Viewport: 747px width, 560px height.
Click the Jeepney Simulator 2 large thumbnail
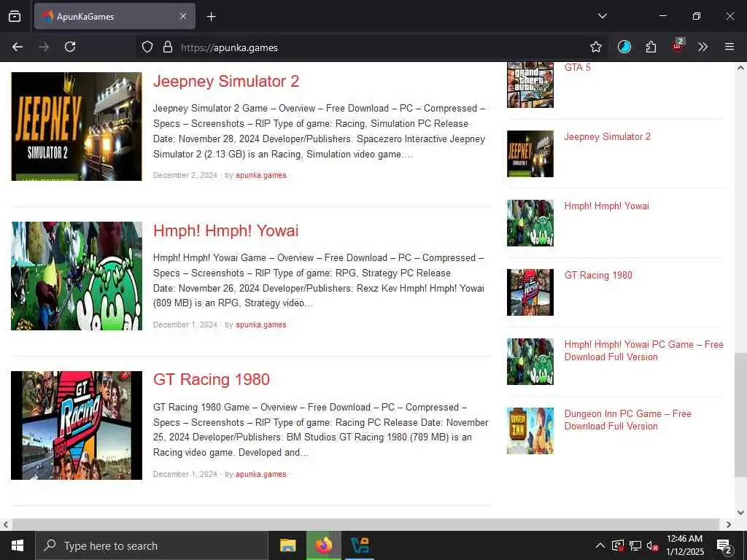[77, 126]
